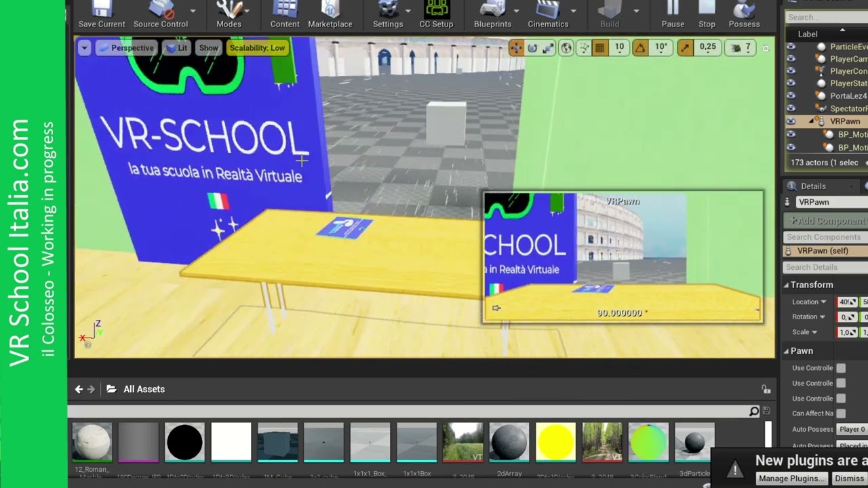Image resolution: width=868 pixels, height=488 pixels.
Task: Open the scale snap 0,25 dropdown
Action: 707,47
